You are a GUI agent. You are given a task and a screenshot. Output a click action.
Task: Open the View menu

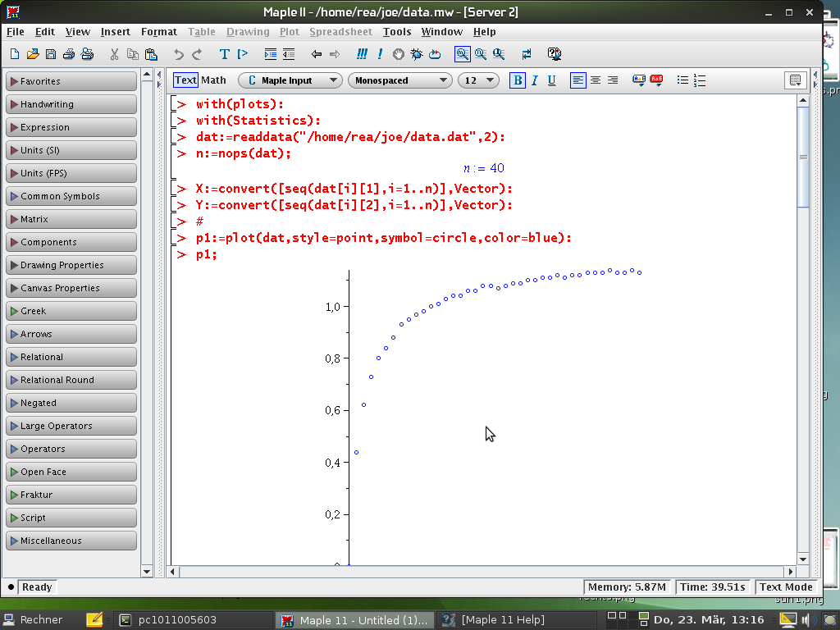click(x=78, y=32)
